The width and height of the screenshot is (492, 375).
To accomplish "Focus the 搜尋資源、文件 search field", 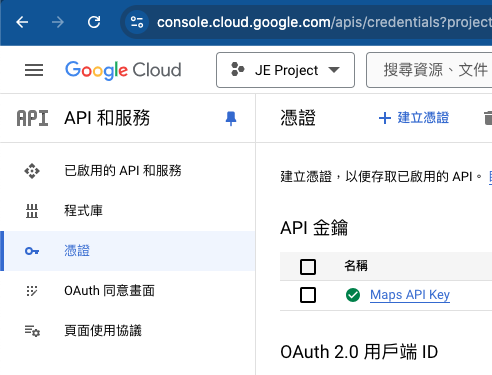I will (x=429, y=70).
